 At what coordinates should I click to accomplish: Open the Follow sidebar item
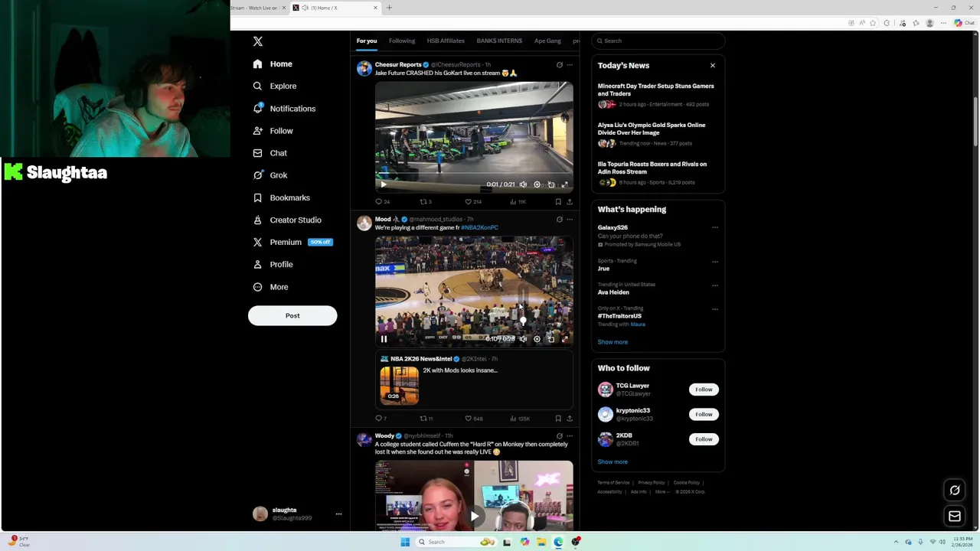pos(273,131)
